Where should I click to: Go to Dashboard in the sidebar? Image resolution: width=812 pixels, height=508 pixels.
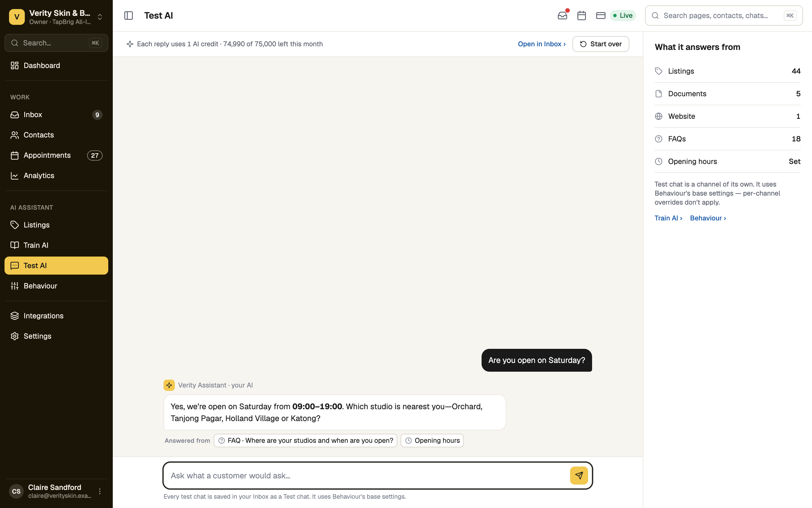[56, 65]
